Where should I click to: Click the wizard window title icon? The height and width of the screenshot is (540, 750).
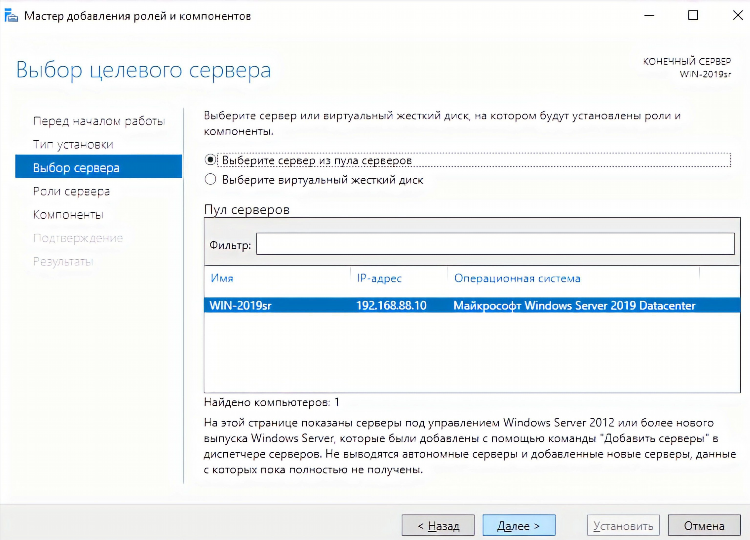pos(11,16)
